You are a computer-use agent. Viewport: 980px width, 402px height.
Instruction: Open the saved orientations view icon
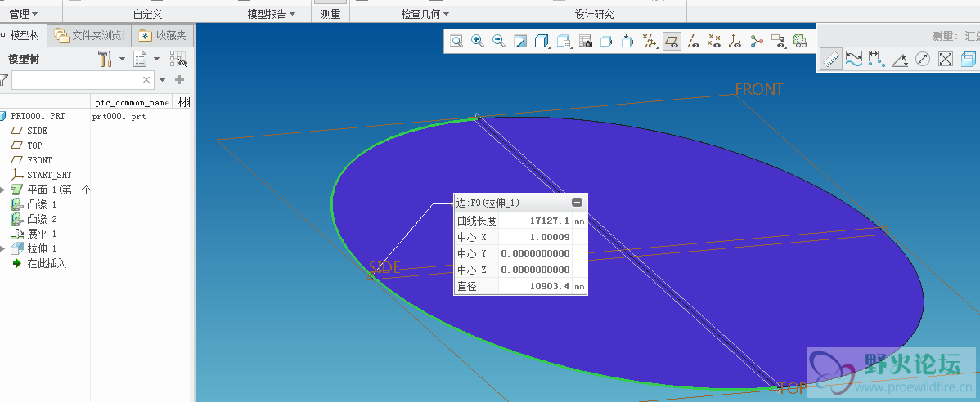click(x=564, y=41)
